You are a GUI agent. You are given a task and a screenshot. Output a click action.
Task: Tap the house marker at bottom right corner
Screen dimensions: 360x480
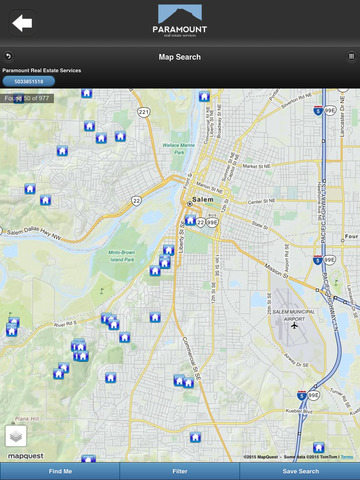pyautogui.click(x=319, y=447)
